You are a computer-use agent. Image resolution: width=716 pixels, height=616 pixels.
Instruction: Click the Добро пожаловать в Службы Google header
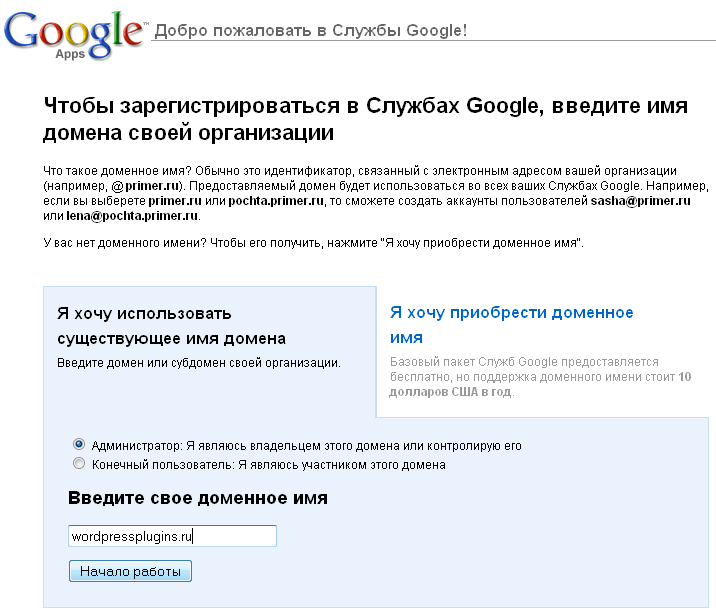coord(311,30)
